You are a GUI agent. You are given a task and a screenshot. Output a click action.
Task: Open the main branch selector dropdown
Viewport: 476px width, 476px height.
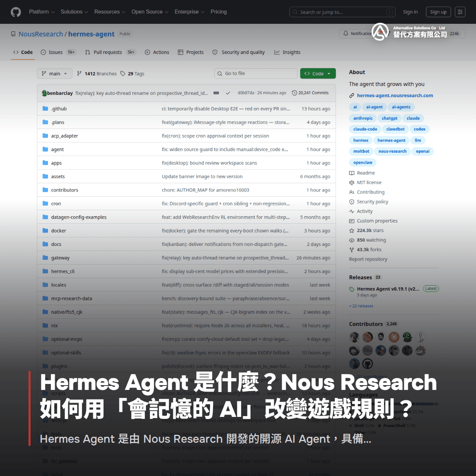point(55,73)
